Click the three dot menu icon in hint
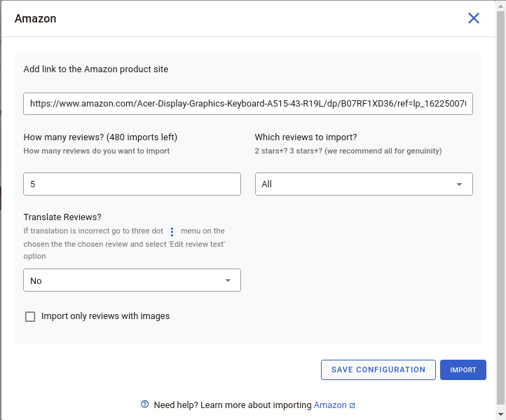This screenshot has width=506, height=420. click(x=172, y=231)
